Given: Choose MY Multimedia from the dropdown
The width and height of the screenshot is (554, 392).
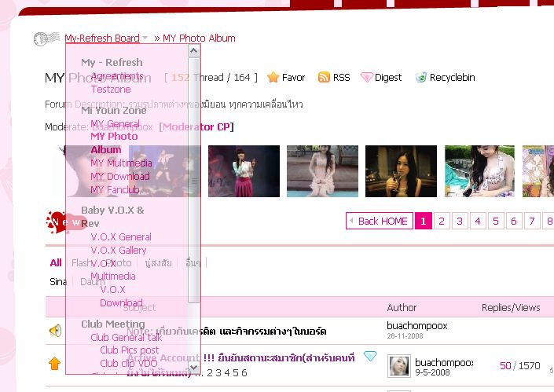Looking at the screenshot, I should coord(121,163).
